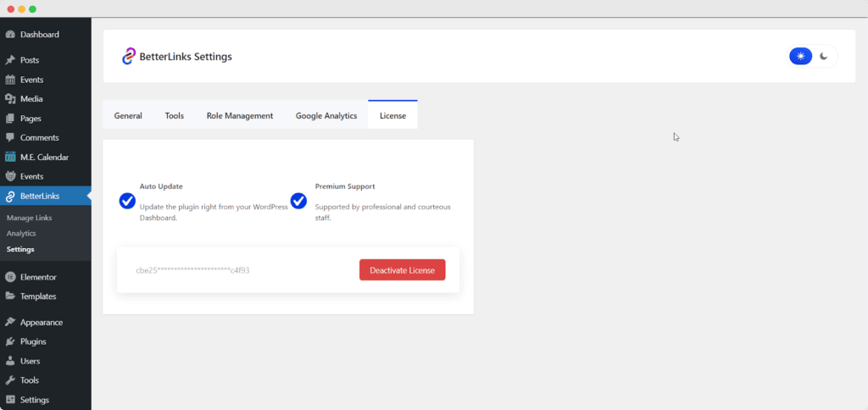Click 'Supported by professional and courteous staff' text
868x410 pixels.
click(x=383, y=213)
